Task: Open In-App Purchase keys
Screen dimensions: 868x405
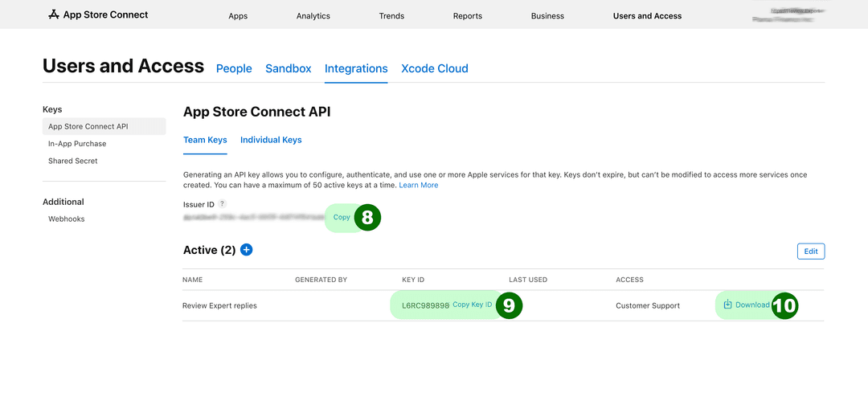Action: point(77,143)
